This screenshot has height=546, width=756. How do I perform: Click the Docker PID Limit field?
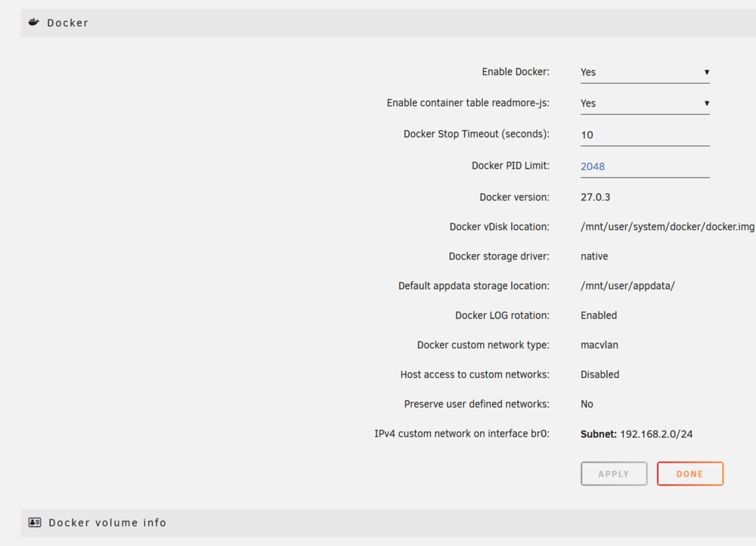click(645, 166)
